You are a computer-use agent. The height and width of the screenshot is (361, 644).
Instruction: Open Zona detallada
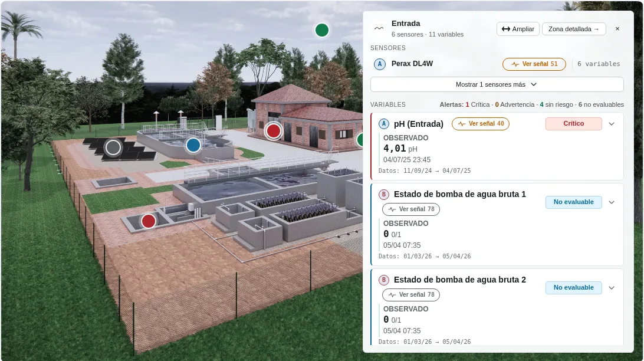(574, 29)
